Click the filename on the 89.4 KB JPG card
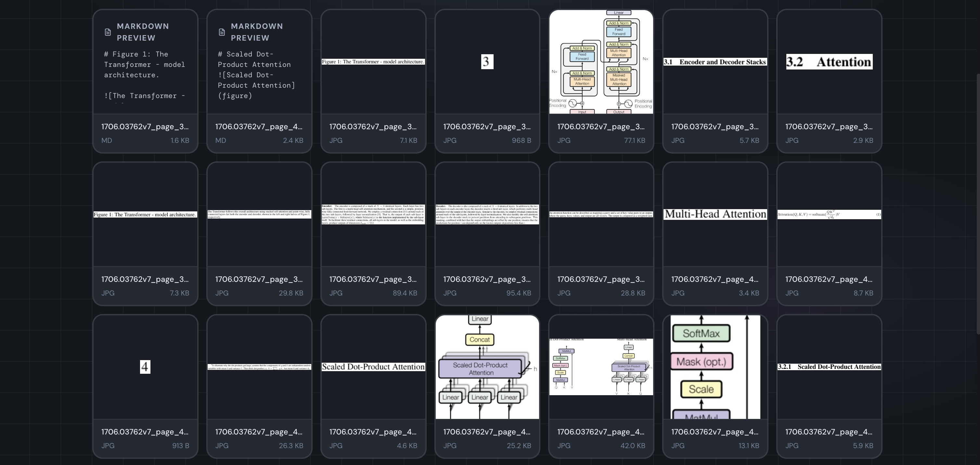This screenshot has height=465, width=980. (x=373, y=279)
